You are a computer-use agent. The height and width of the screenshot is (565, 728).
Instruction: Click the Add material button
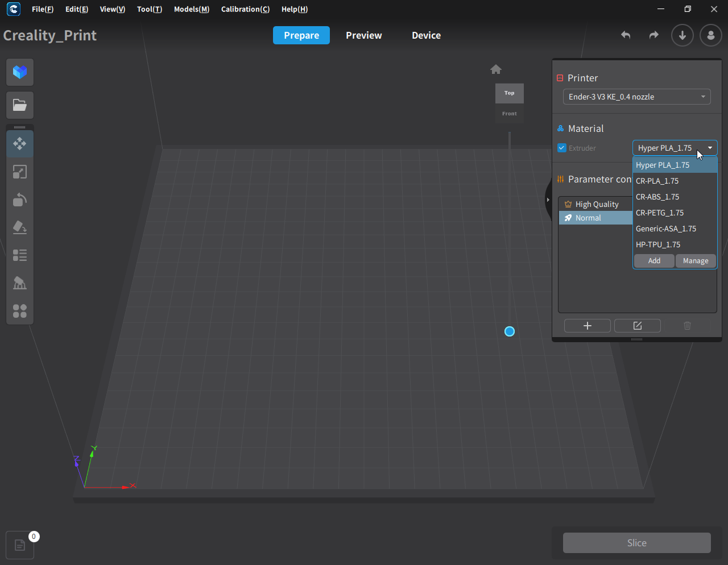click(654, 261)
